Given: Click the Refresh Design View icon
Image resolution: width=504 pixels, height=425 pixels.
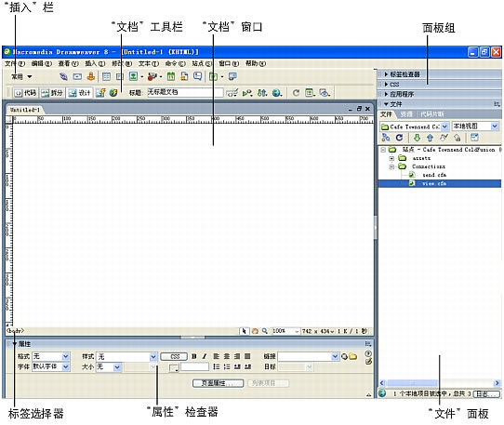Looking at the screenshot, I should click(296, 93).
